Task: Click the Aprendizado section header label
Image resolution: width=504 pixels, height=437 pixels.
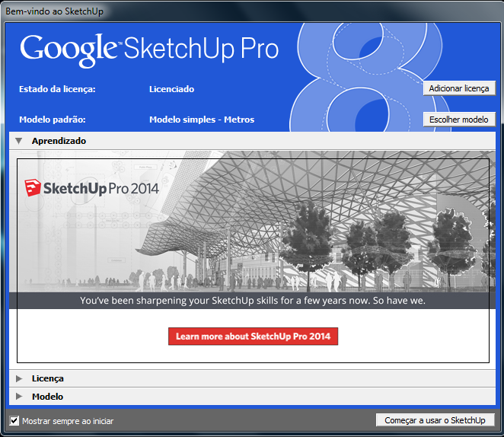Action: click(x=59, y=141)
